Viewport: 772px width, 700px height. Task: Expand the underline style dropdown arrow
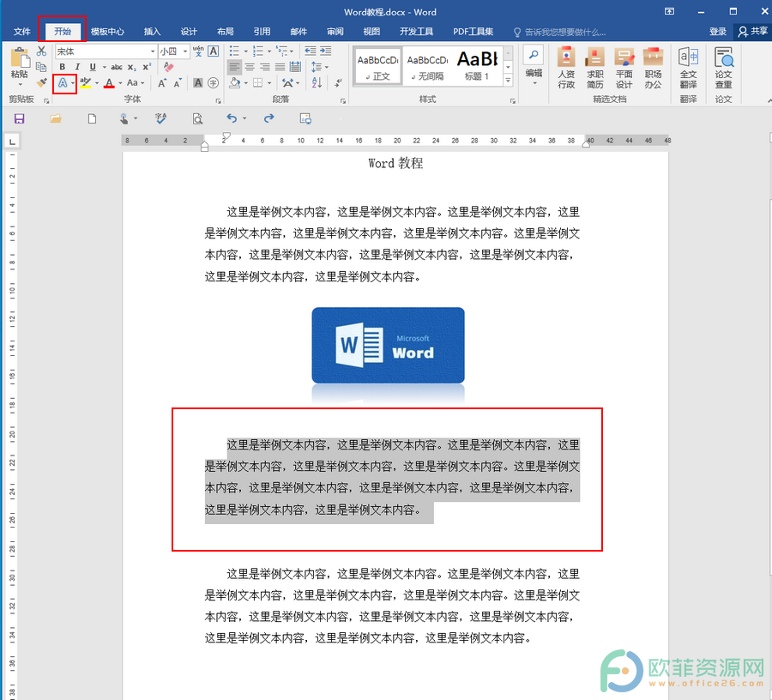tap(105, 67)
